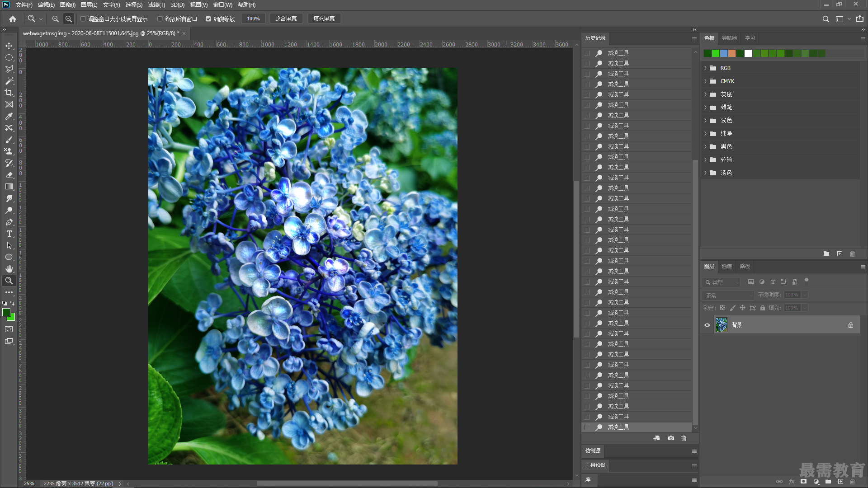Toggle the pixel layer filter icon
The image size is (868, 488).
tap(751, 282)
